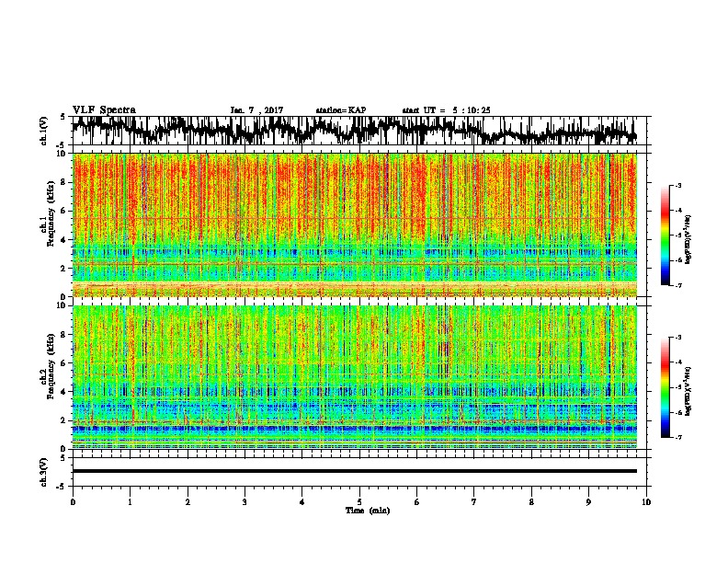Click the ch.1 spectrogram colorbar
The height and width of the screenshot is (563, 728).
[x=665, y=235]
